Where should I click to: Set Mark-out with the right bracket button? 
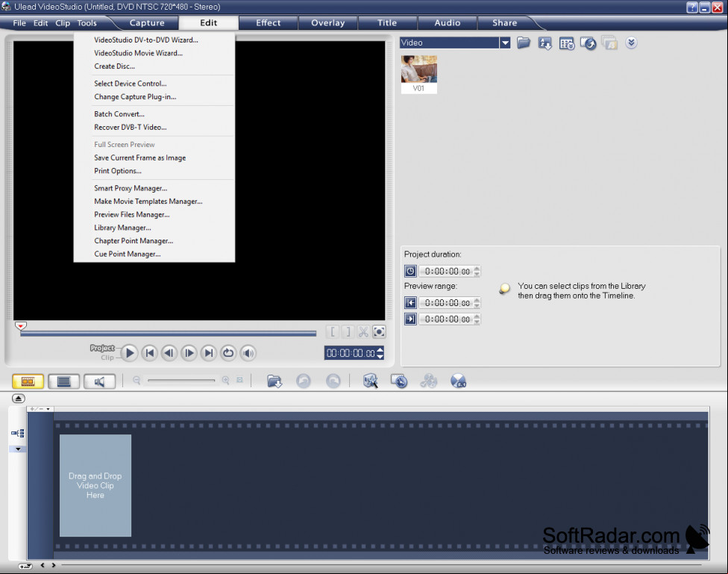tap(348, 332)
